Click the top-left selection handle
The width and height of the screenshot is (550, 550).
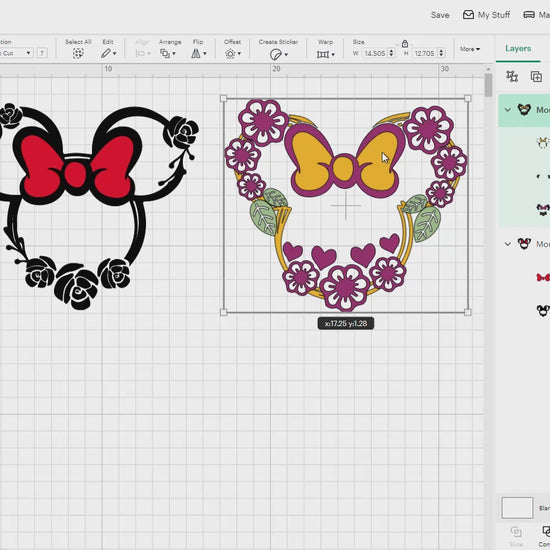pyautogui.click(x=223, y=98)
